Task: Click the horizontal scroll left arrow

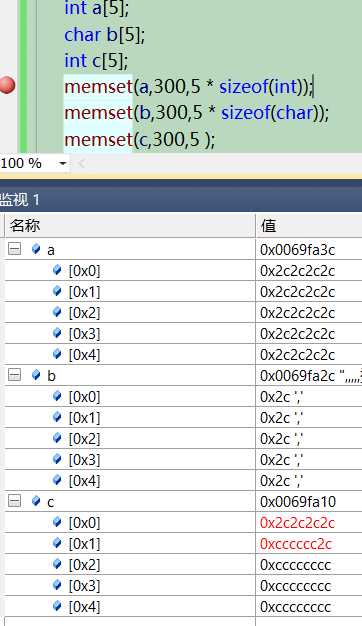Action: coord(81,163)
